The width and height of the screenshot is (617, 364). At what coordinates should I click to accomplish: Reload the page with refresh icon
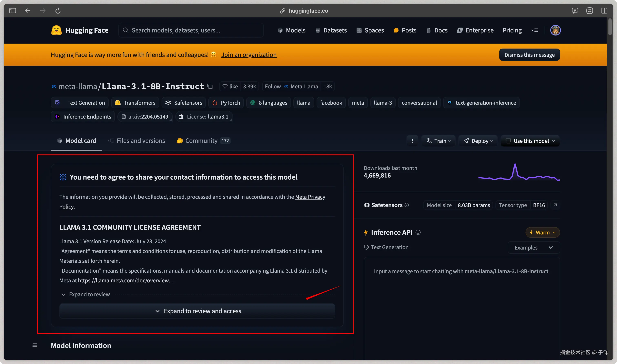click(58, 11)
